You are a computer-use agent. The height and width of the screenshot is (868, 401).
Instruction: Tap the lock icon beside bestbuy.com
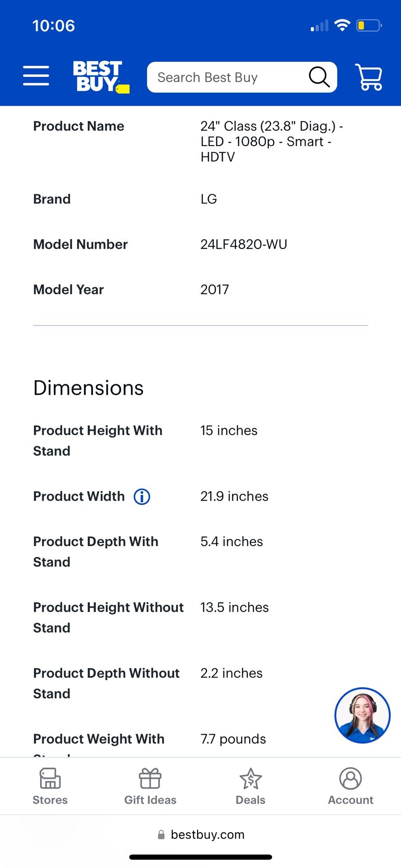[161, 835]
